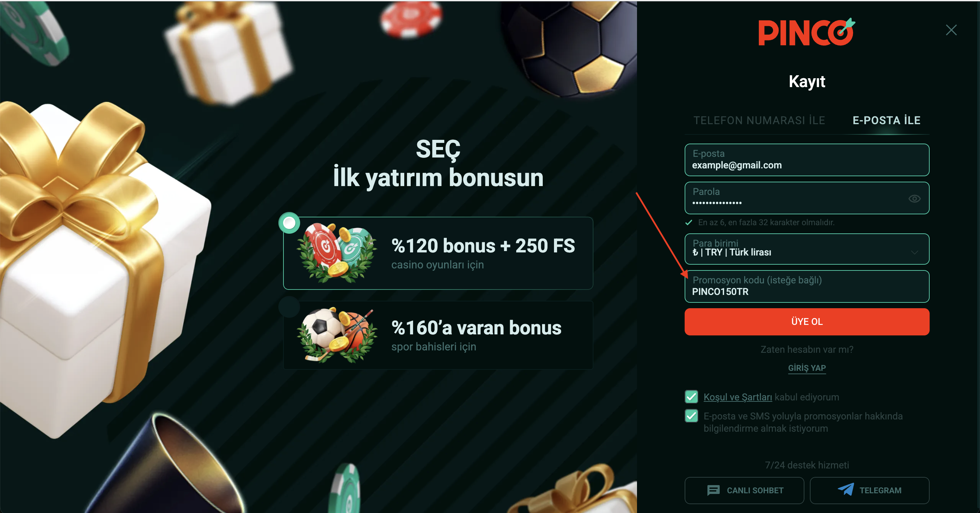Open the GİRİŞ YAP link
Viewport: 980px width, 513px height.
pos(806,368)
